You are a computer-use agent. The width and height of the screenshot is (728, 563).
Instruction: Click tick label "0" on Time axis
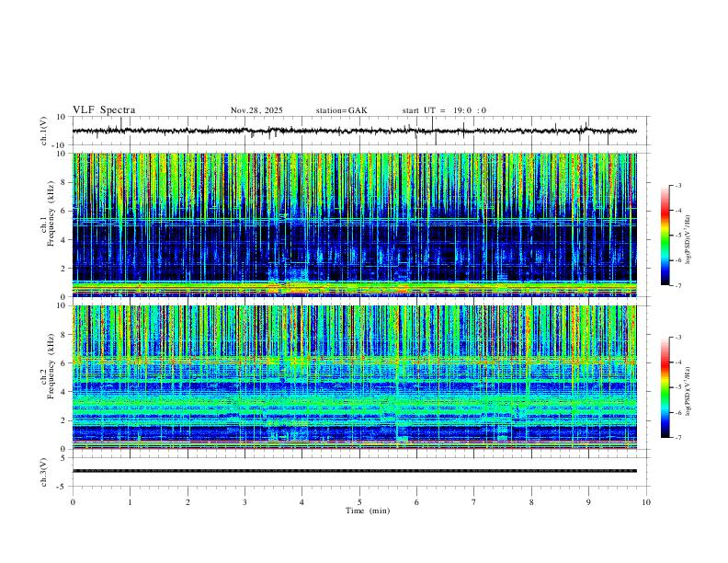73,502
